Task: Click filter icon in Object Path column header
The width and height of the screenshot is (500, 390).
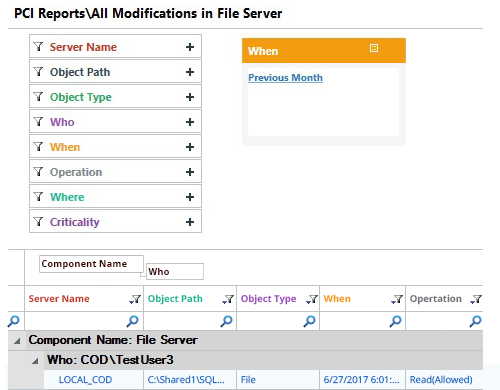Action: coord(228,299)
